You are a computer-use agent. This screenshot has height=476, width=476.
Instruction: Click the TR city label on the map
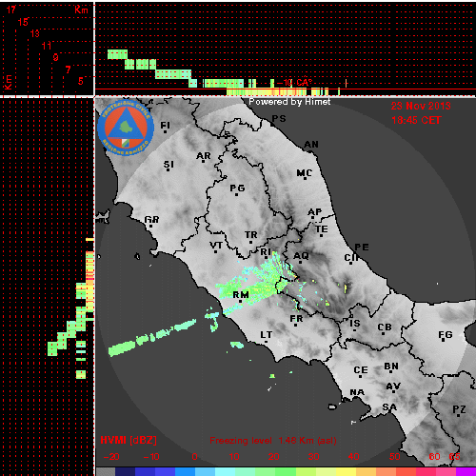(251, 235)
